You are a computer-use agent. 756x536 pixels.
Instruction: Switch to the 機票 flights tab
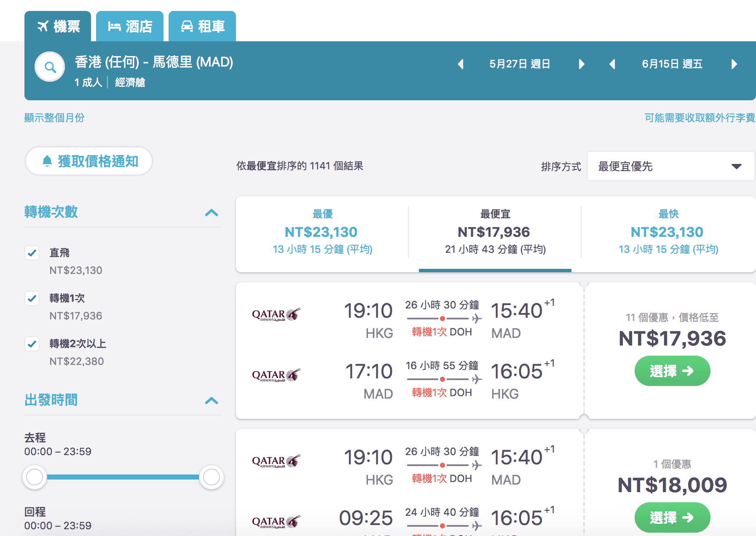click(58, 26)
